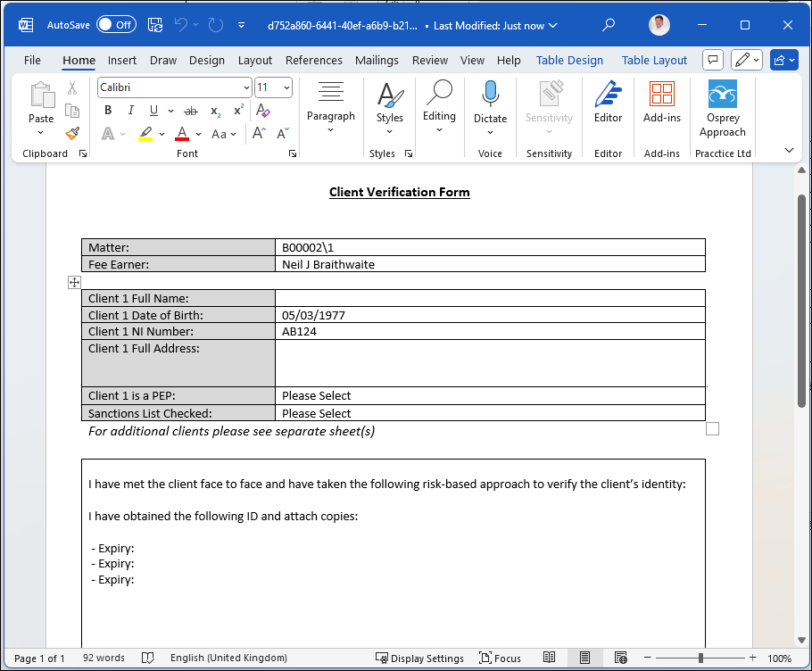812x671 pixels.
Task: Redo the last action
Action: click(215, 25)
